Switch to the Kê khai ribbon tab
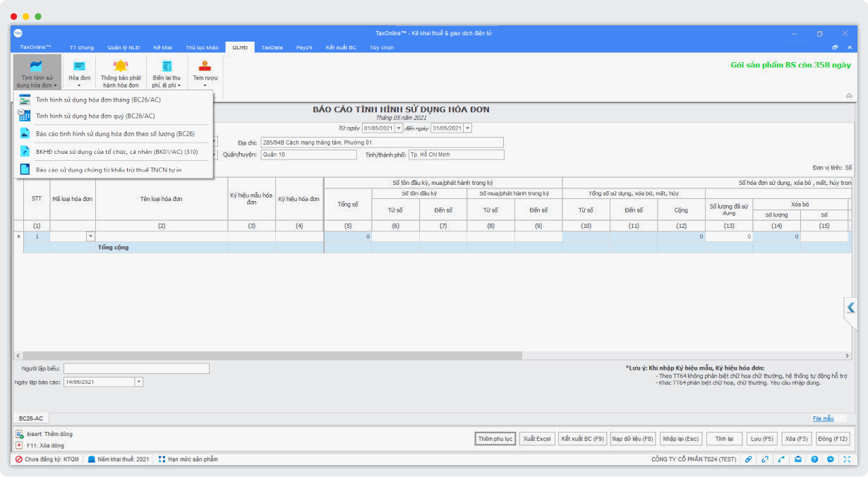 (x=162, y=47)
